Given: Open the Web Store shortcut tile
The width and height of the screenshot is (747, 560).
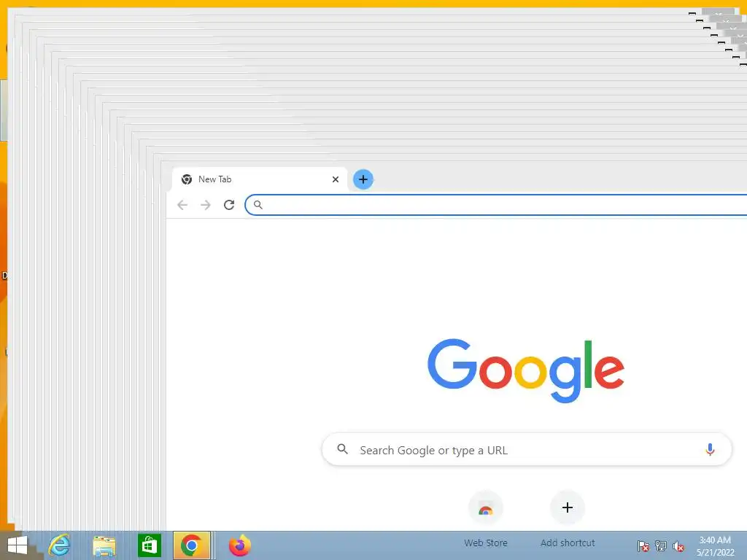Looking at the screenshot, I should (x=485, y=507).
